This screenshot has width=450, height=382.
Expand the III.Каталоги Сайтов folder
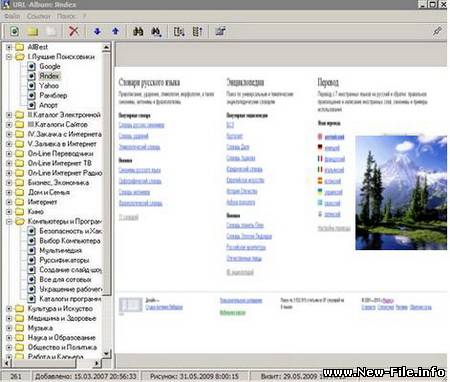[x=9, y=125]
